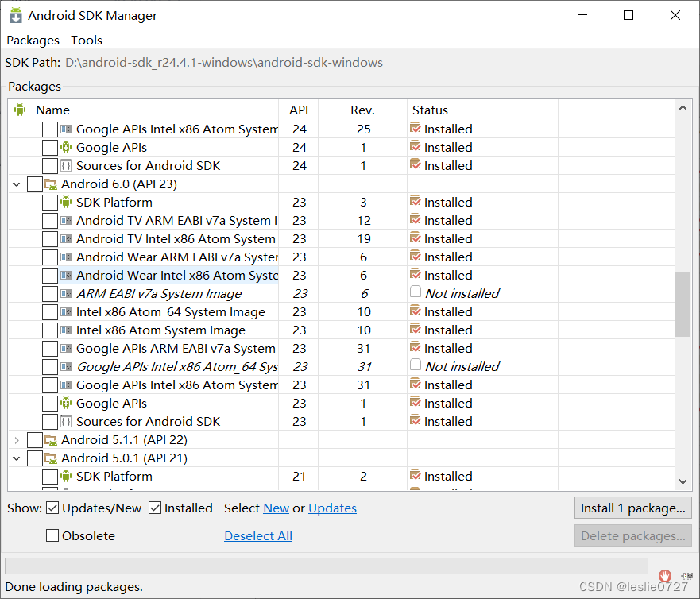Click icon of Google APIs ARM EABI v7a System
This screenshot has width=700, height=599.
click(66, 348)
